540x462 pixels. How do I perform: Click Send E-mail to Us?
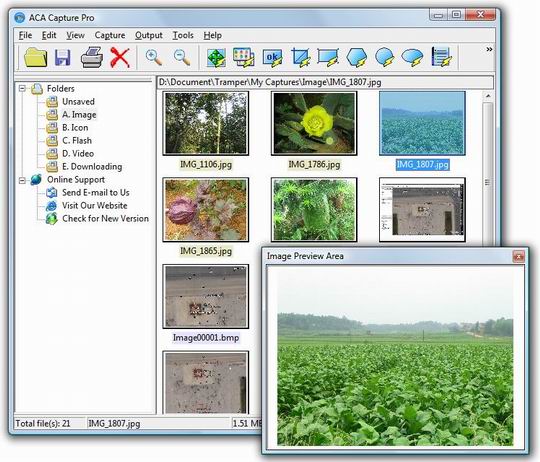click(x=96, y=192)
